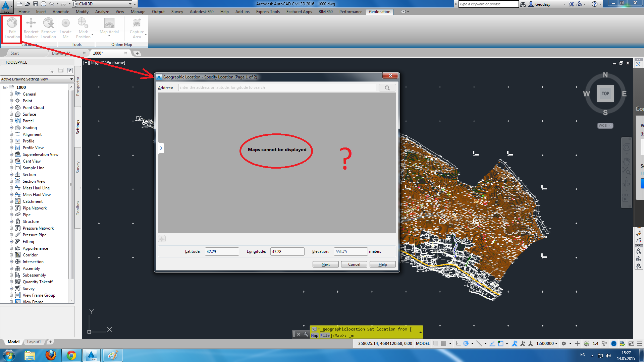Click the Latitude input field
The height and width of the screenshot is (362, 644).
(222, 251)
